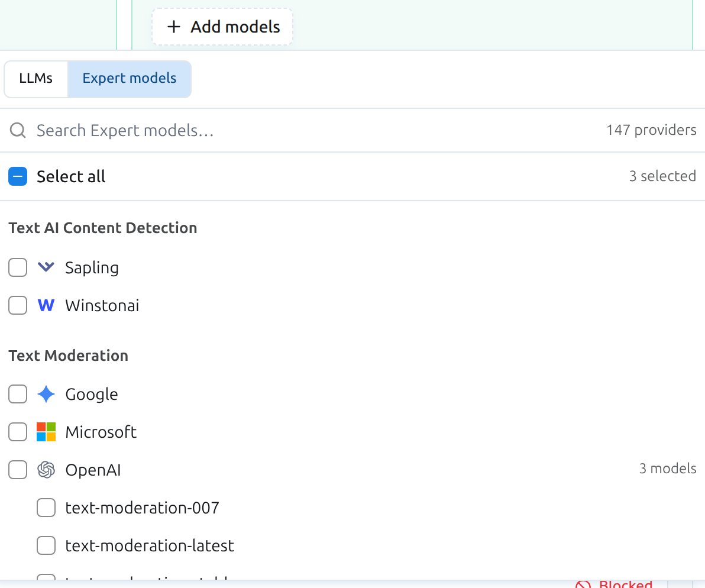
Task: Click the Sapling logo icon
Action: 46,267
